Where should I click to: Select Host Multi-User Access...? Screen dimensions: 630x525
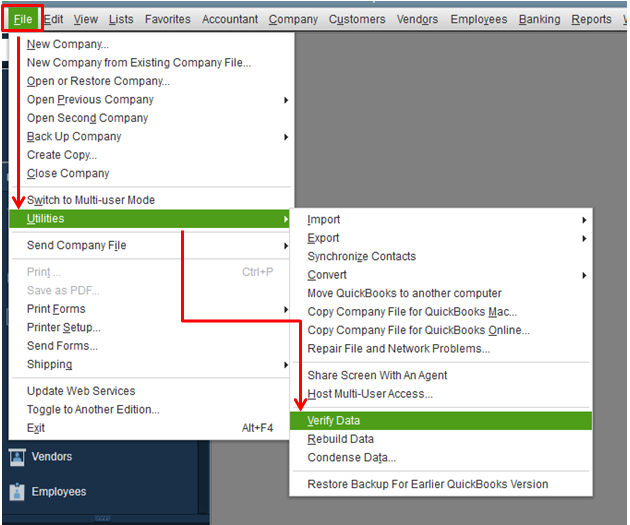pyautogui.click(x=441, y=394)
